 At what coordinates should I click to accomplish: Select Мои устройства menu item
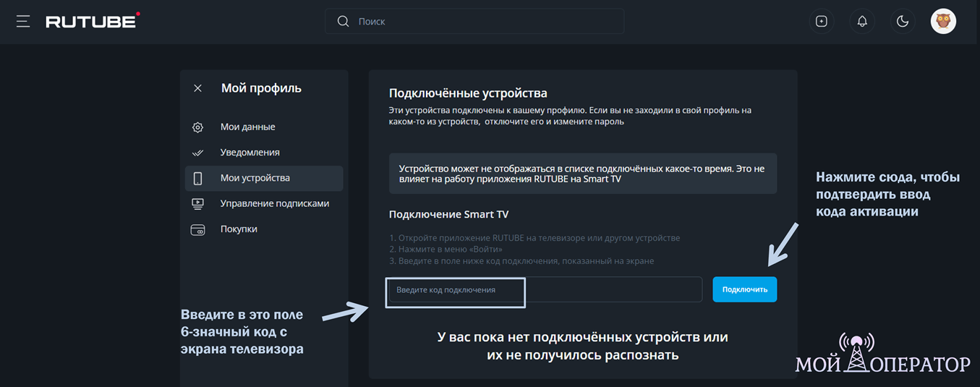click(x=264, y=178)
